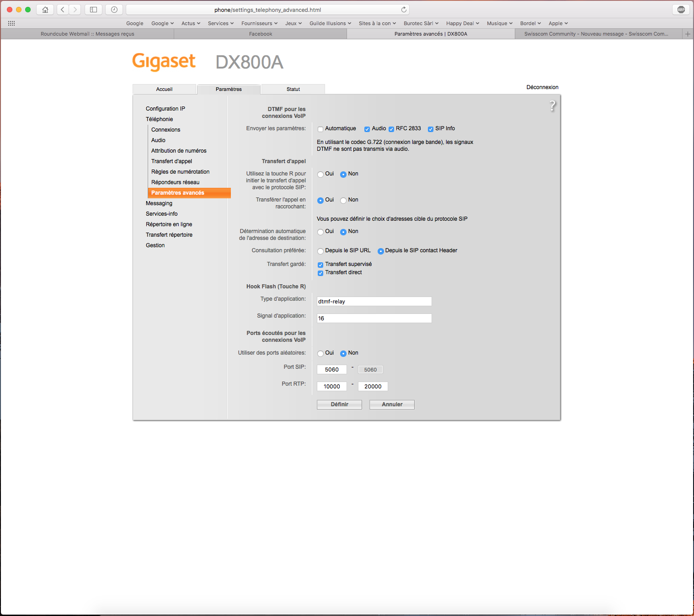Go back with the browser back arrow
The width and height of the screenshot is (694, 616).
(x=63, y=10)
